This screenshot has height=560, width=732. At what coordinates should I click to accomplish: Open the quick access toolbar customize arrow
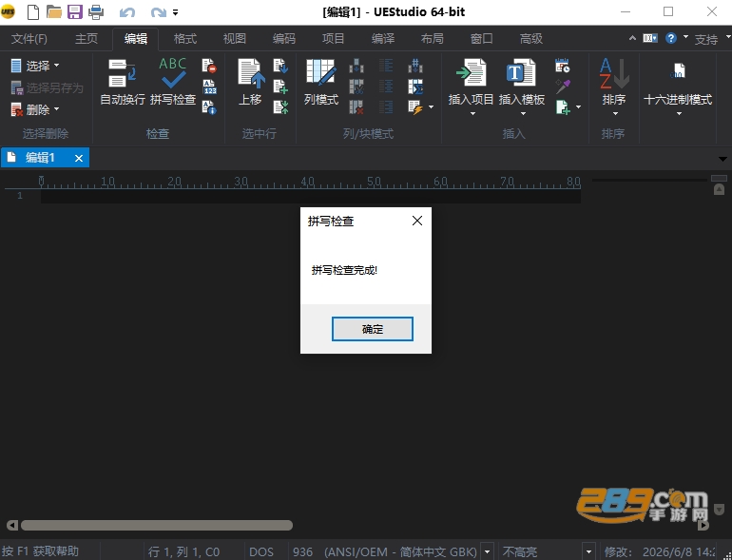click(176, 12)
